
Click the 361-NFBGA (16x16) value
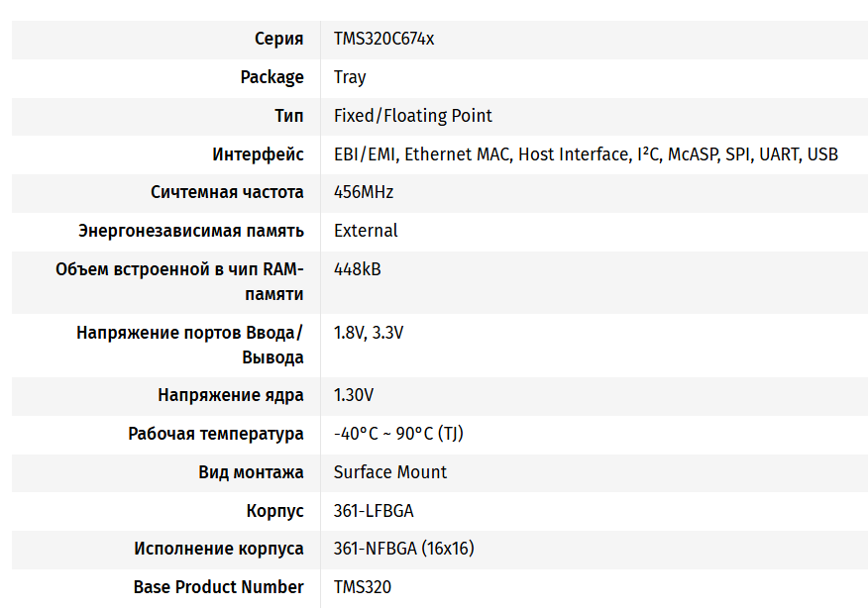pyautogui.click(x=405, y=549)
